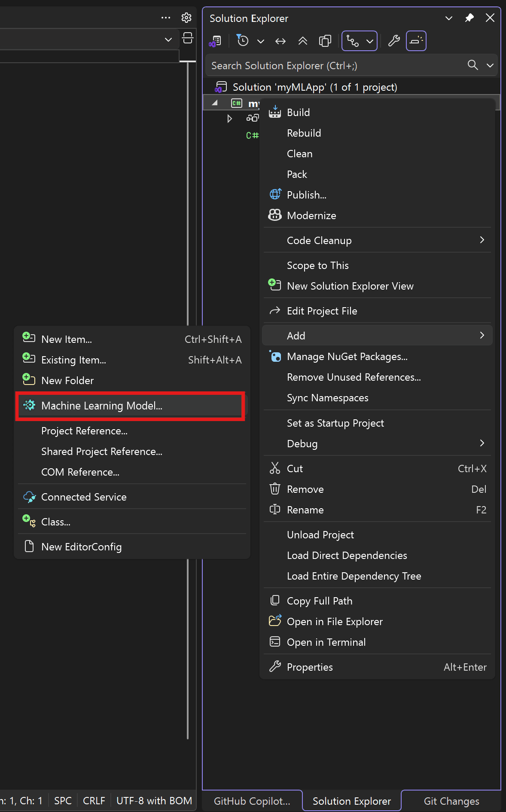Image resolution: width=506 pixels, height=812 pixels.
Task: Click the Properties wrench icon in menu
Action: [275, 667]
